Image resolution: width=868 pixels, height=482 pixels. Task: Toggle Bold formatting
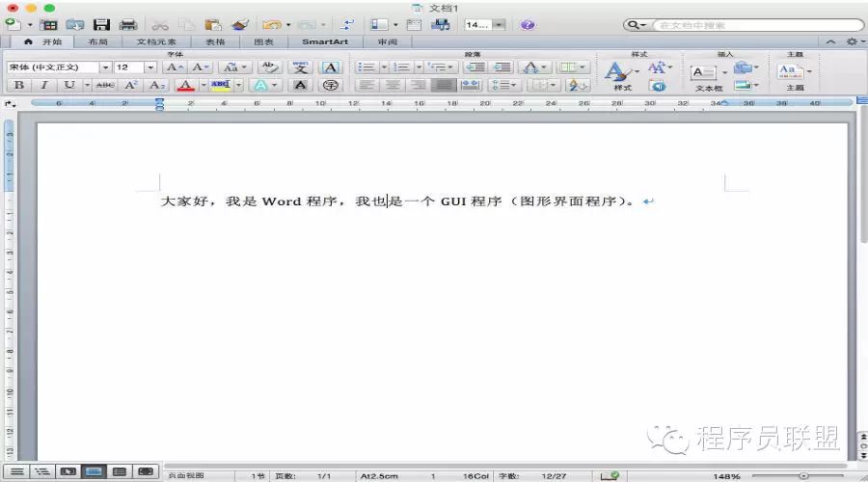click(x=19, y=85)
